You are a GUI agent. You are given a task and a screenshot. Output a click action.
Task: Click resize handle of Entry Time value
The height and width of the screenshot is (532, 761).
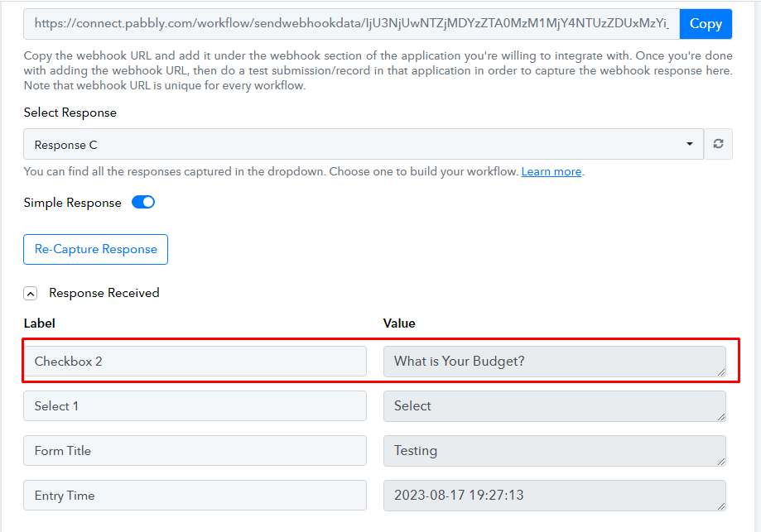[721, 506]
